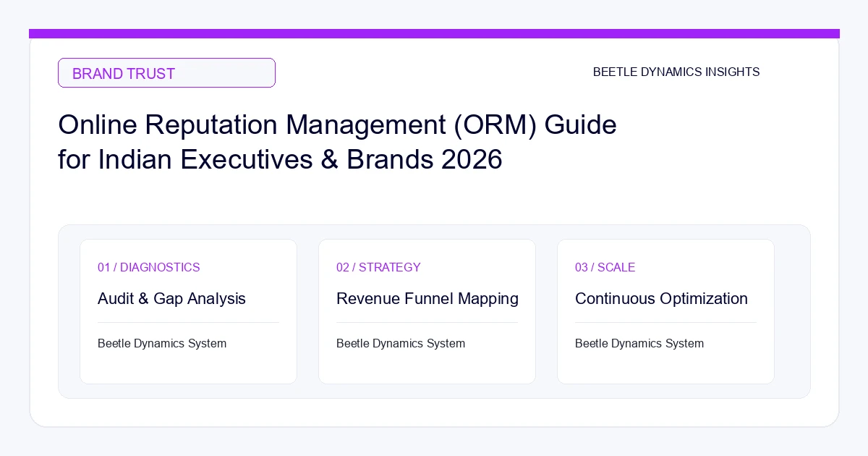The width and height of the screenshot is (868, 456).
Task: Click the Online Reputation Management guide headline
Action: click(x=337, y=142)
